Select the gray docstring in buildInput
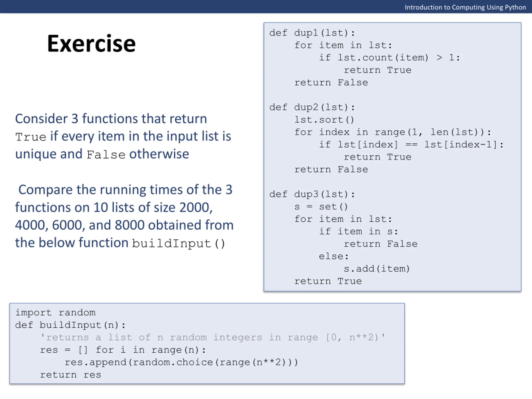The height and width of the screenshot is (399, 532). [x=213, y=338]
